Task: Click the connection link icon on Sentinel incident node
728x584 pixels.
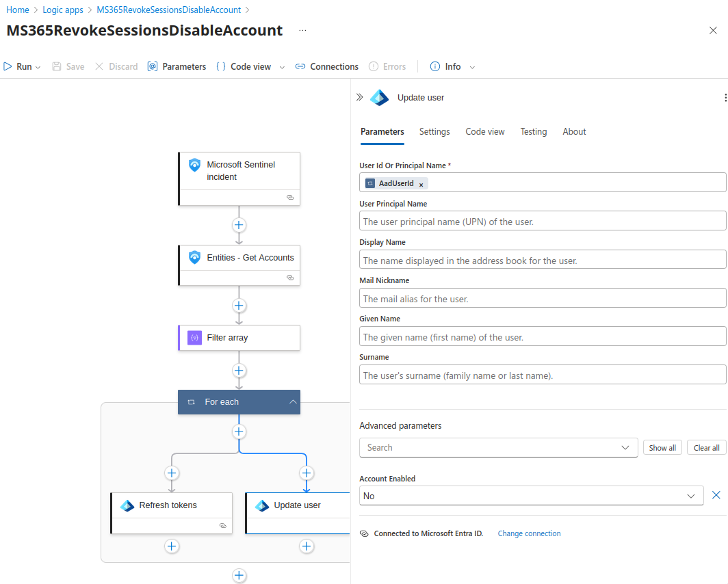Action: click(290, 197)
